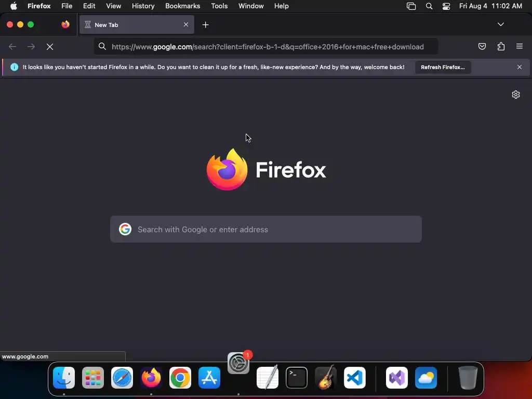532x399 pixels.
Task: Dismiss the welcome back notification bar
Action: (x=519, y=67)
